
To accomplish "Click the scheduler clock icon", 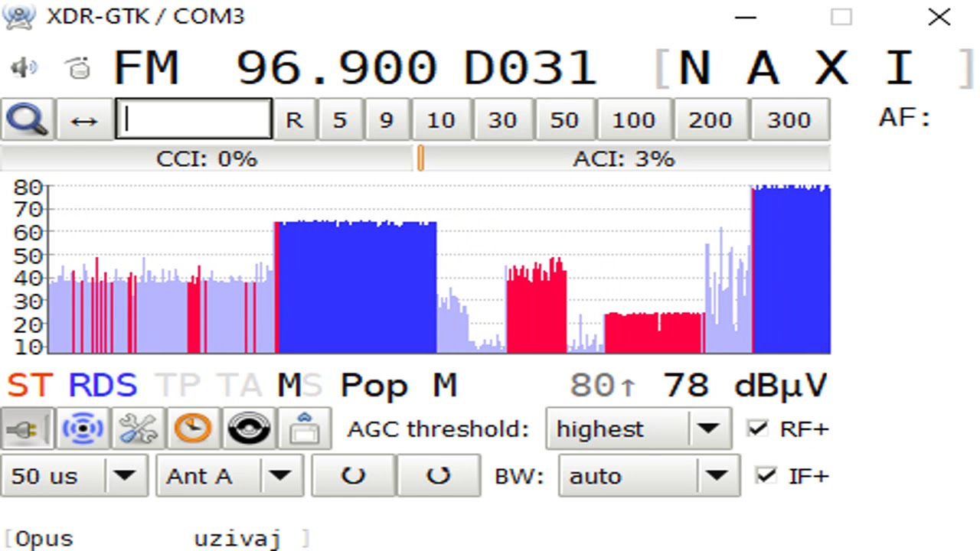I will (x=194, y=429).
